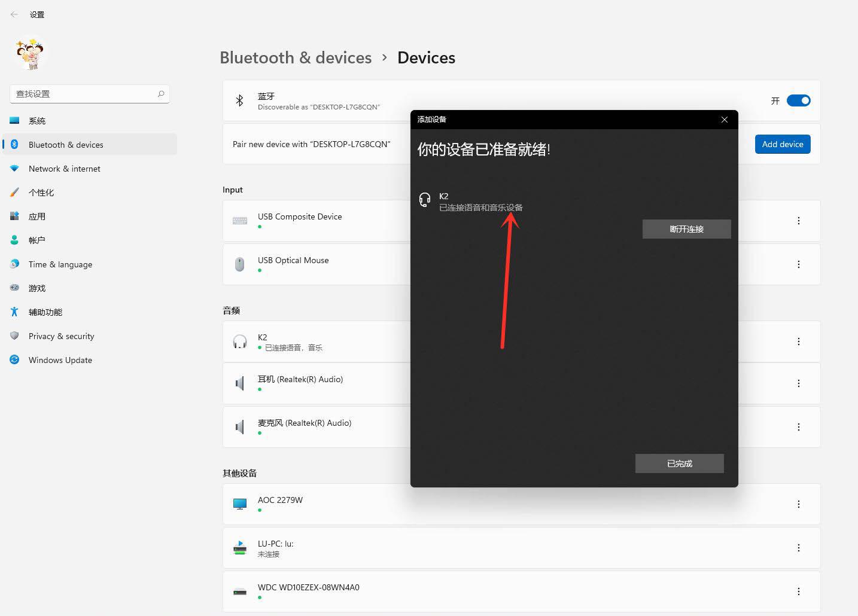Click the Add device button
Viewport: 858px width, 616px height.
pyautogui.click(x=783, y=144)
